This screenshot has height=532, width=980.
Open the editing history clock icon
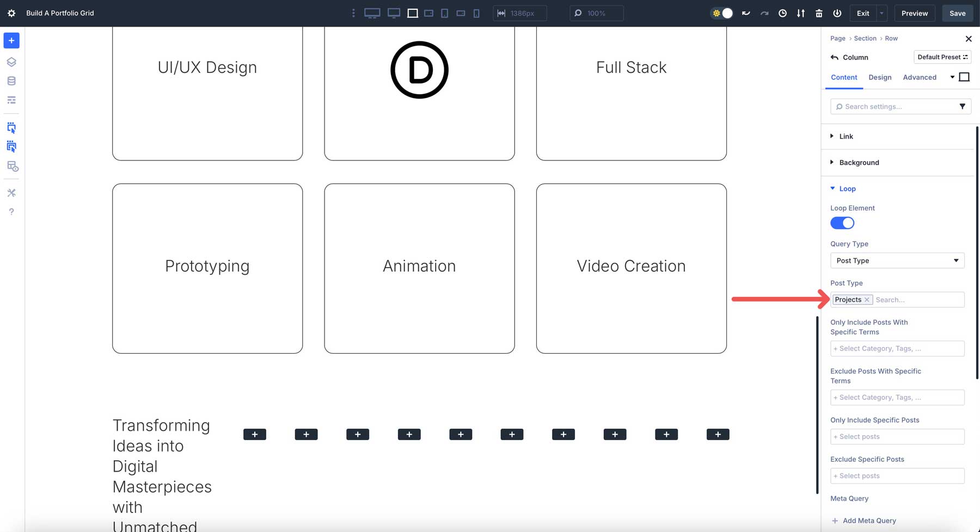click(x=783, y=13)
